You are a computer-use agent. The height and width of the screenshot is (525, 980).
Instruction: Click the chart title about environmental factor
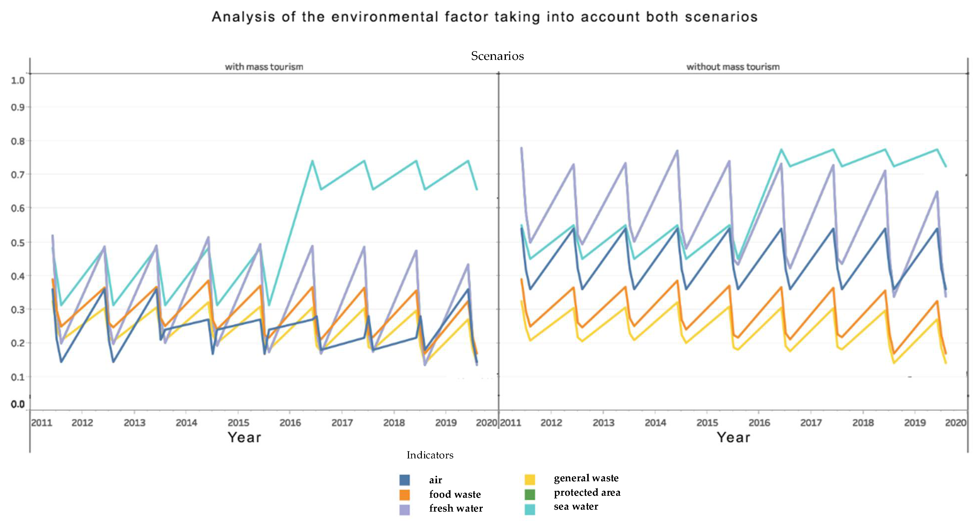485,17
